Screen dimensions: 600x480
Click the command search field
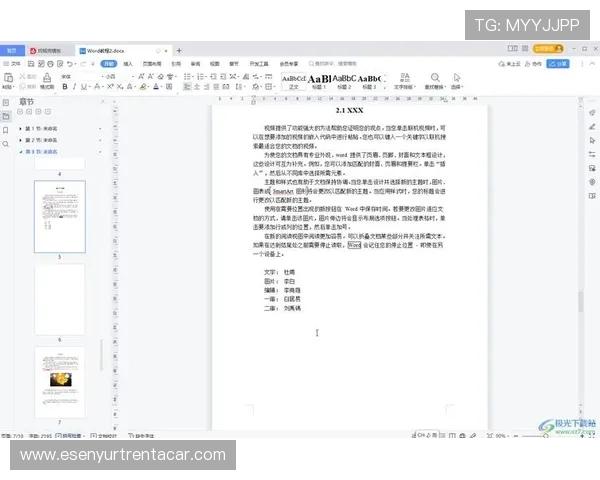point(333,64)
